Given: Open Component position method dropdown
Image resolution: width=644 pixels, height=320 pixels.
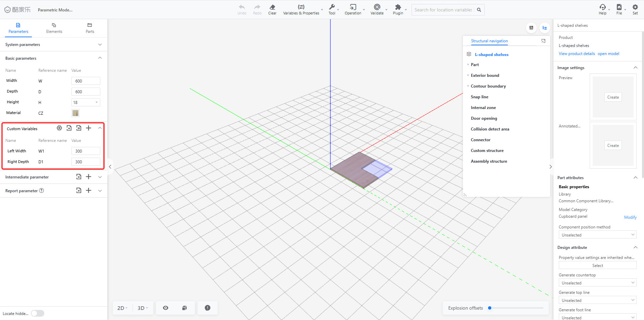Looking at the screenshot, I should coord(597,235).
